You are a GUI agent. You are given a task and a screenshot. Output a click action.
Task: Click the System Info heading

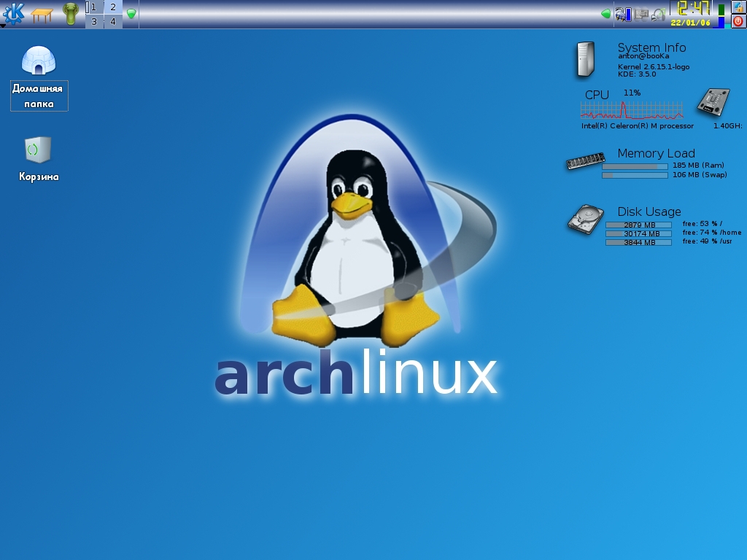point(651,47)
